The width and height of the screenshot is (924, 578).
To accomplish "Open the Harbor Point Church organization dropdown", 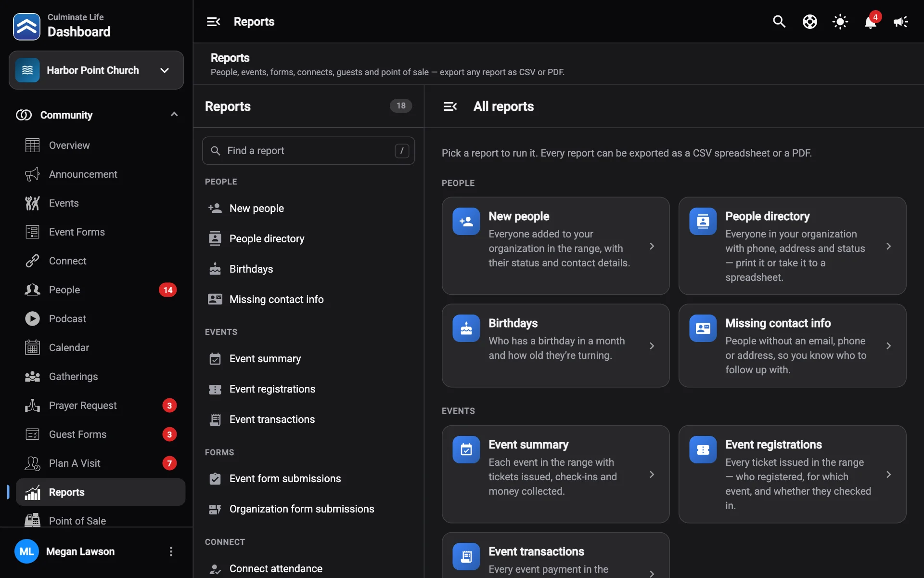I will [x=96, y=70].
